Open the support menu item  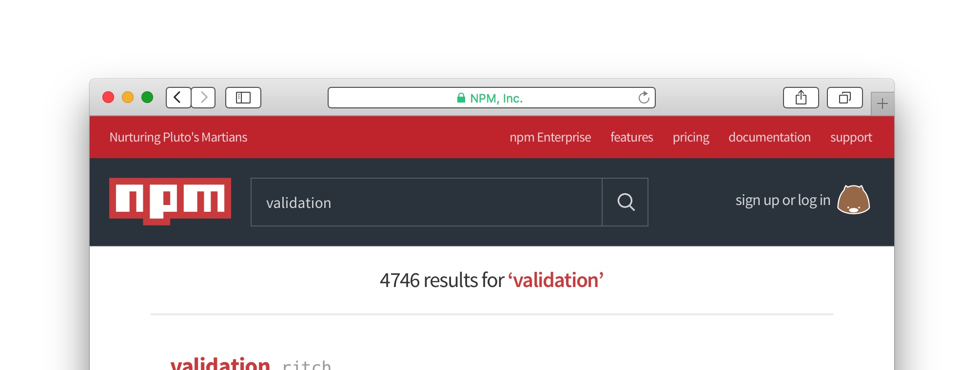click(x=851, y=137)
